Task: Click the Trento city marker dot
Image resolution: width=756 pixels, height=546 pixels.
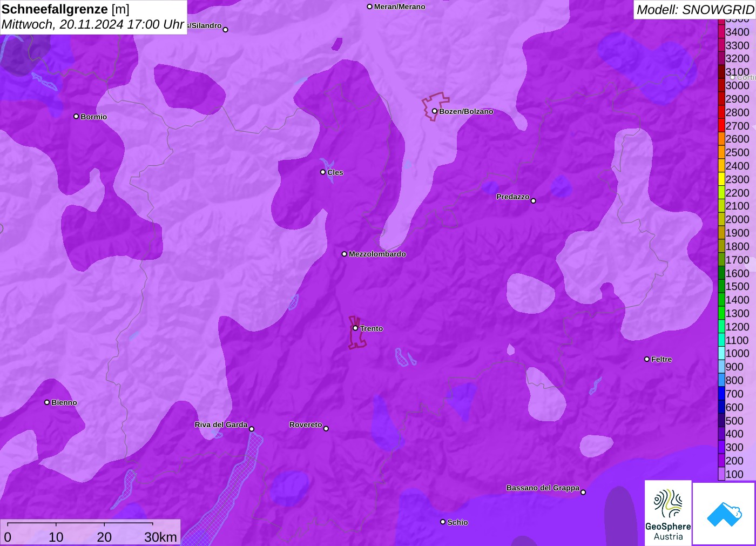Action: [x=355, y=328]
